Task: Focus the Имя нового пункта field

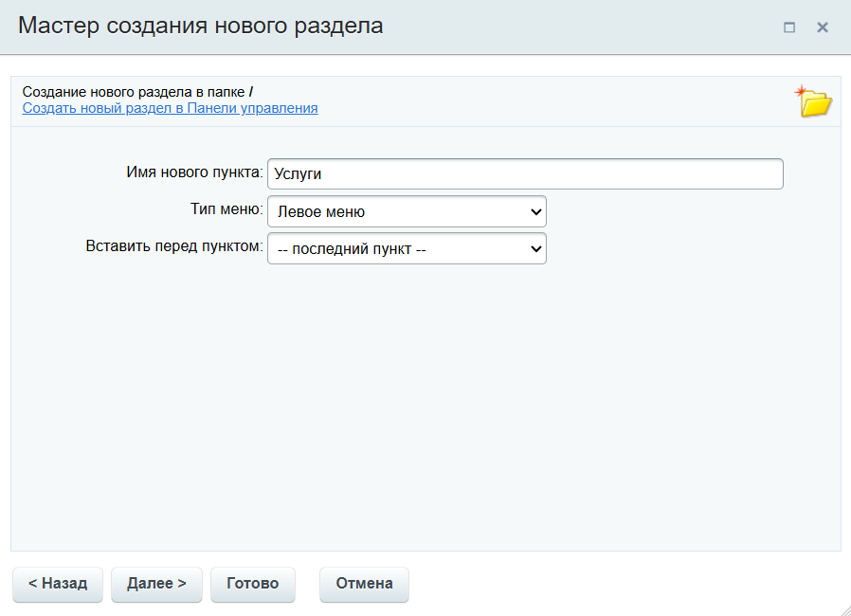Action: pos(525,173)
